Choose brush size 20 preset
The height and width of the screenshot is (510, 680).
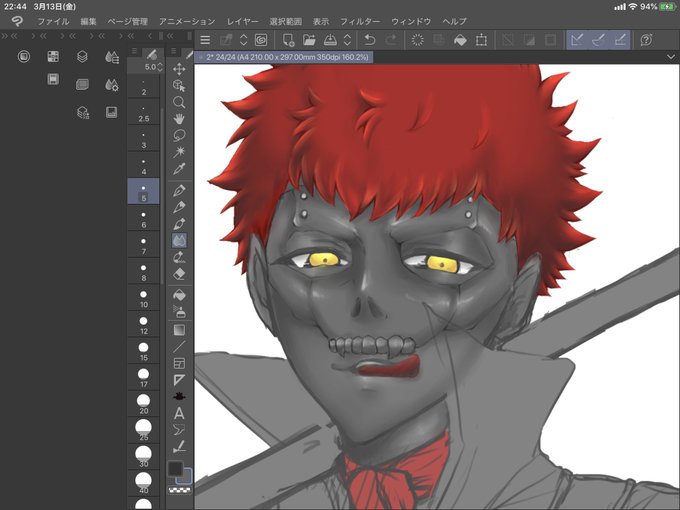point(144,404)
